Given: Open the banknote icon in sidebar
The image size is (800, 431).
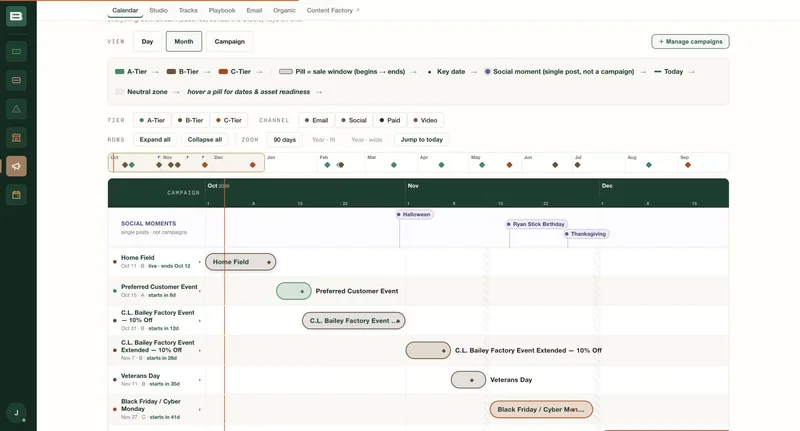Looking at the screenshot, I should click(x=16, y=52).
